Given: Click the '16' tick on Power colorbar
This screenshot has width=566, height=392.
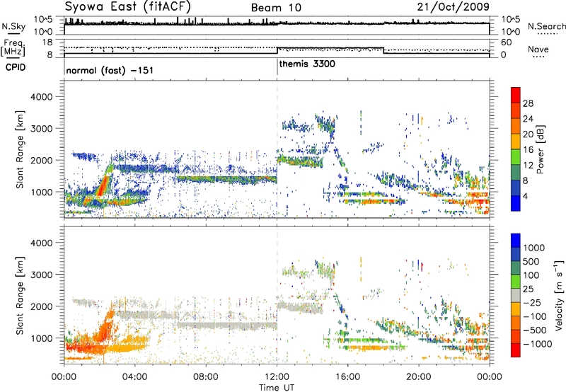Looking at the screenshot, I should coord(528,150).
